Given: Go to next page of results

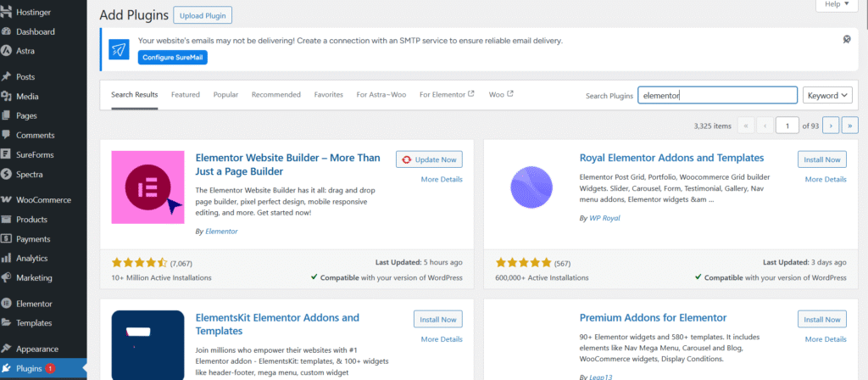Looking at the screenshot, I should click(x=831, y=126).
